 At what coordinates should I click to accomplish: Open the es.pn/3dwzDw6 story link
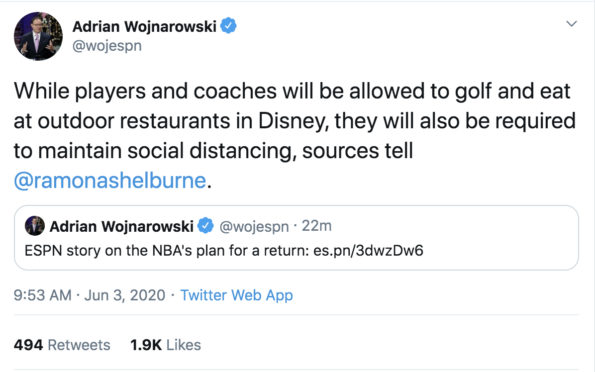tap(368, 251)
